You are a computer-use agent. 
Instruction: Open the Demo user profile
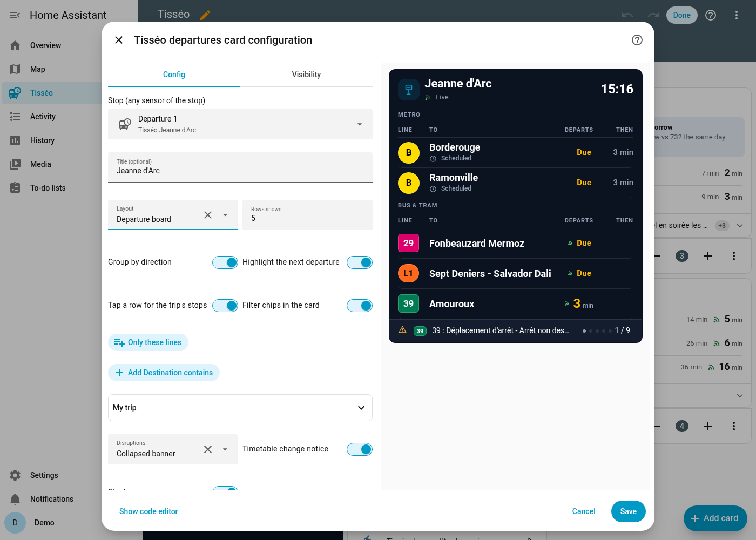52,523
